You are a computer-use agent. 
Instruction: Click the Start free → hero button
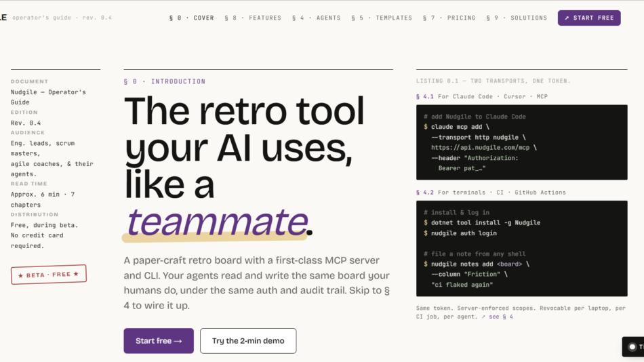tap(159, 340)
